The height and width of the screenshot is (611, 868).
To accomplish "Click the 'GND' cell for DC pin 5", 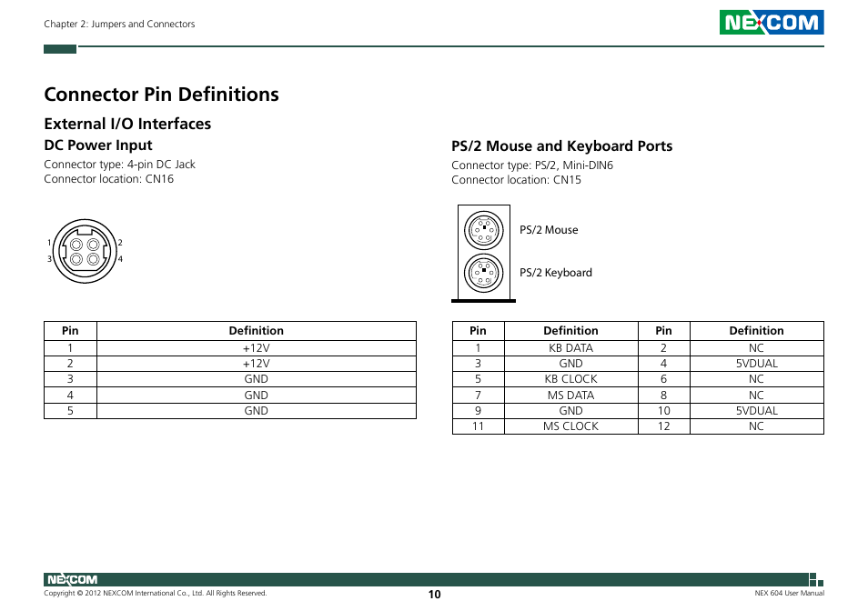I will [x=257, y=411].
